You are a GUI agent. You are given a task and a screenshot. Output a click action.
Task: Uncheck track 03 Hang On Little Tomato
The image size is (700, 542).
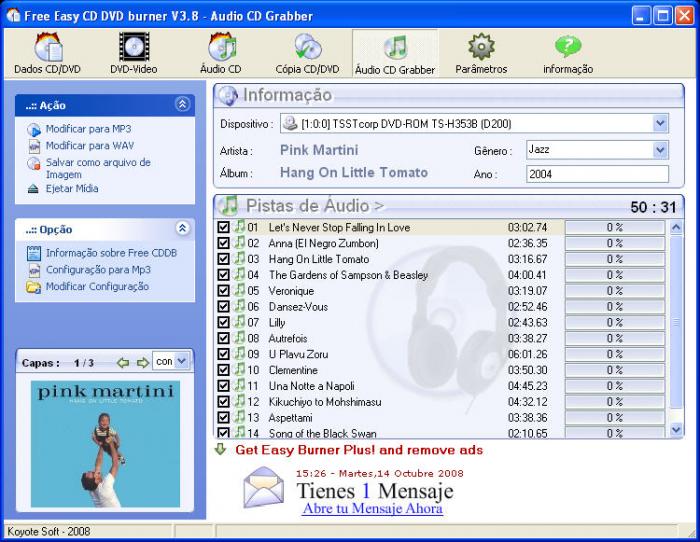223,259
